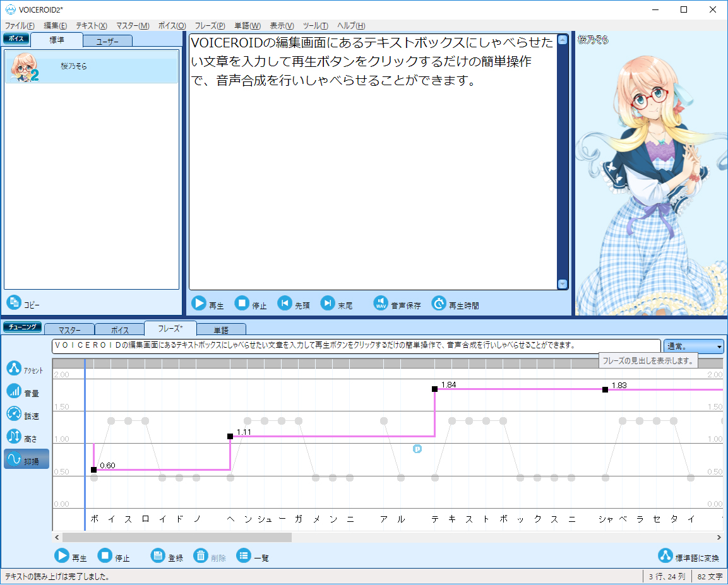Click the graph horizontal scrollbar thumb
728x585 pixels.
(x=177, y=537)
